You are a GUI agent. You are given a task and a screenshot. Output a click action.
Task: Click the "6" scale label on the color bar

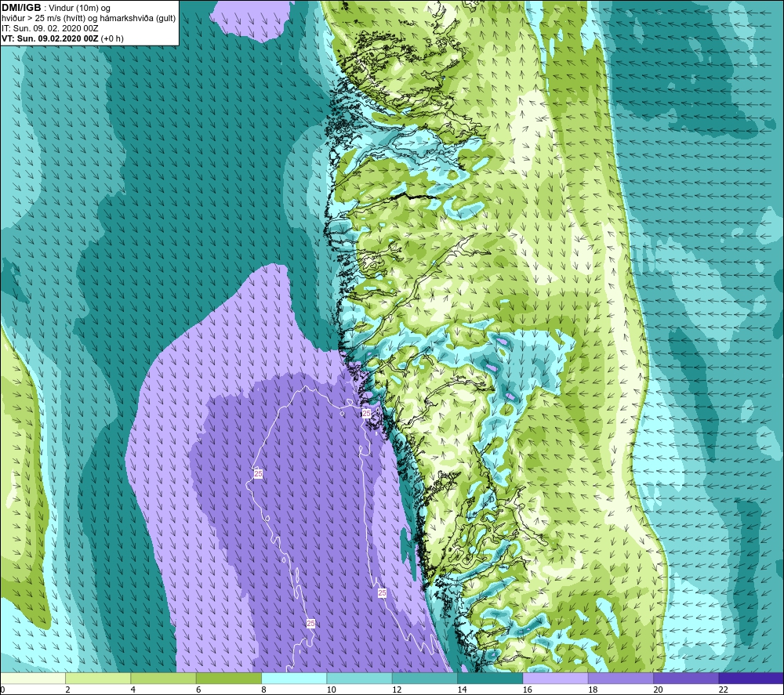point(198,690)
